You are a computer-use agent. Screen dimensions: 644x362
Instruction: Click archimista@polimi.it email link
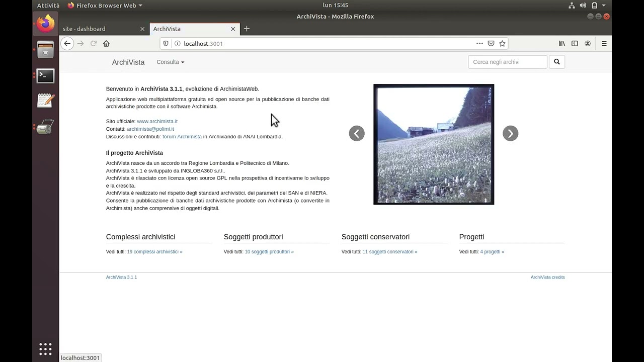tap(150, 129)
